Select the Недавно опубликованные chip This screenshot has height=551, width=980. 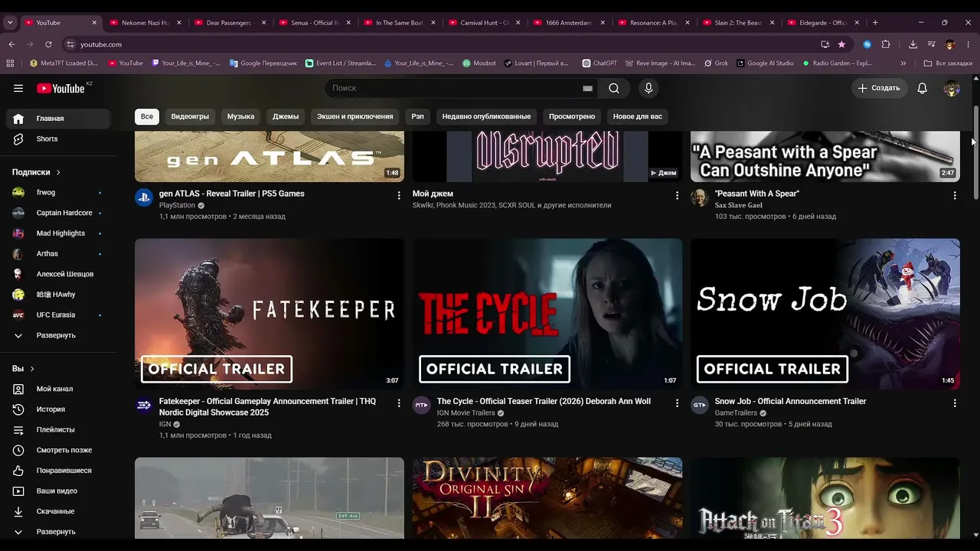pyautogui.click(x=486, y=116)
